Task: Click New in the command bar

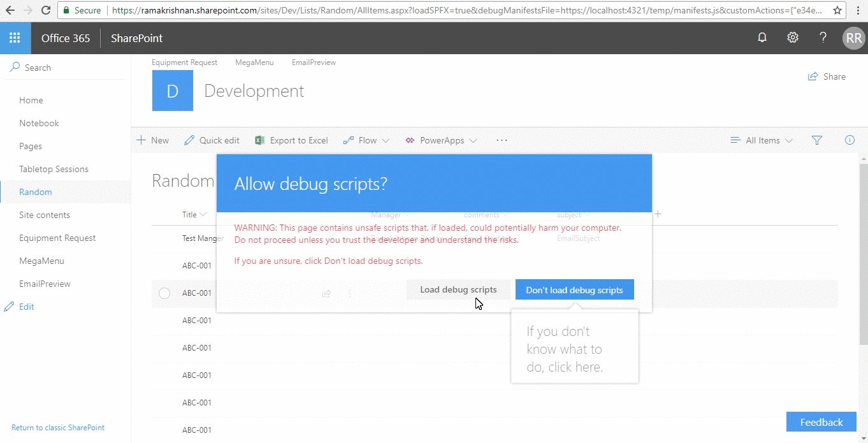Action: click(x=153, y=140)
